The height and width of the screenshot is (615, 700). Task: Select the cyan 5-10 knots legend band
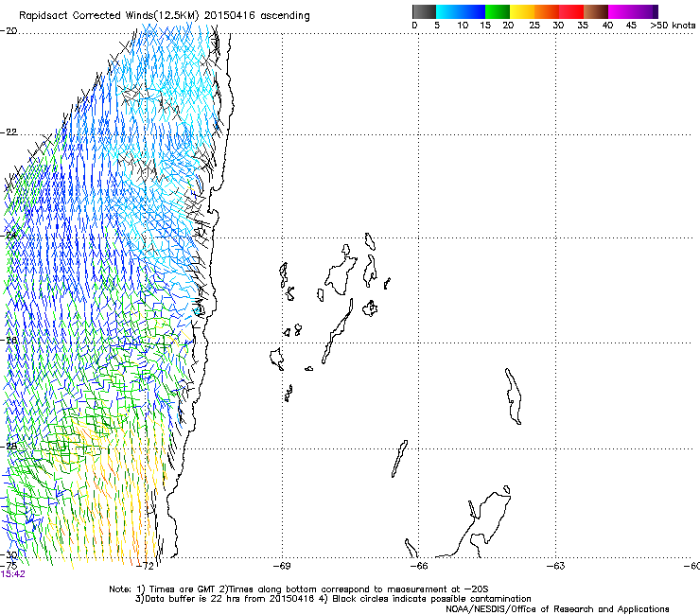tap(448, 11)
